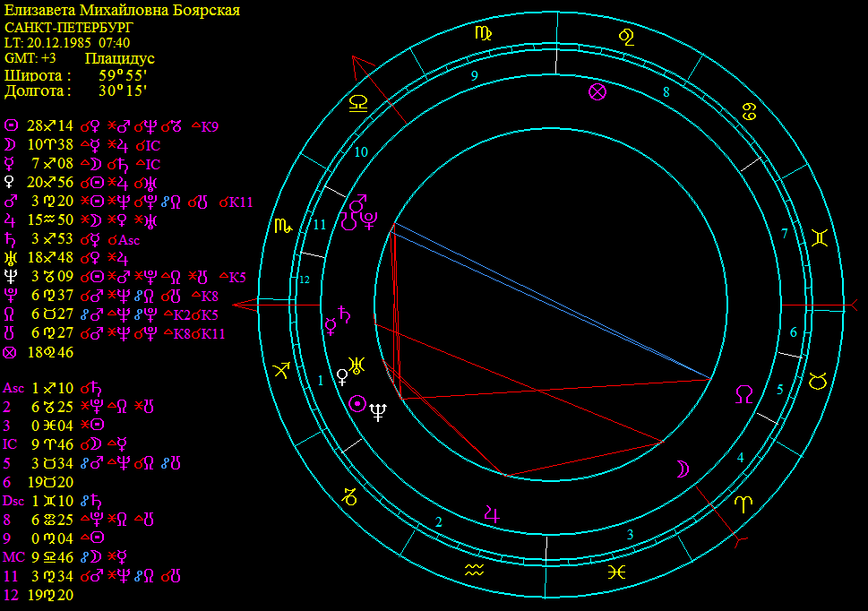Image resolution: width=868 pixels, height=611 pixels.
Task: Click the САНКТ-ПЕТЕРБУРГ city label
Action: pos(69,28)
